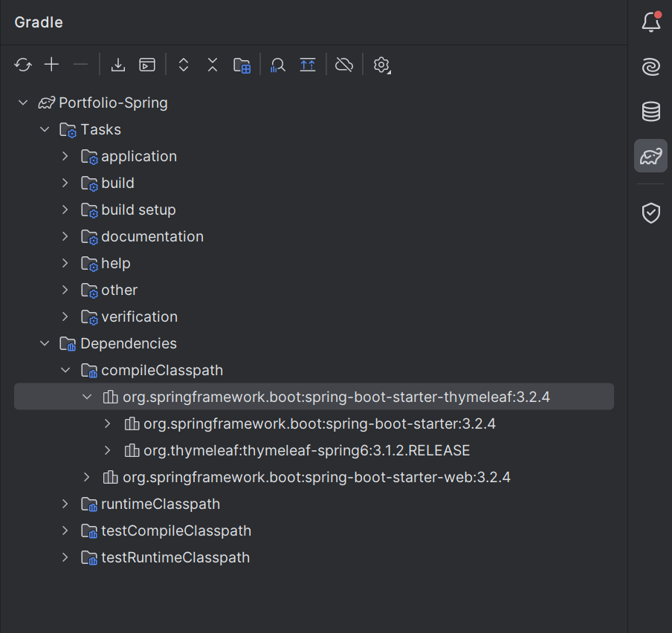Screen dimensions: 672x633
Task: Click the folder icon with the grid badge
Action: click(242, 65)
